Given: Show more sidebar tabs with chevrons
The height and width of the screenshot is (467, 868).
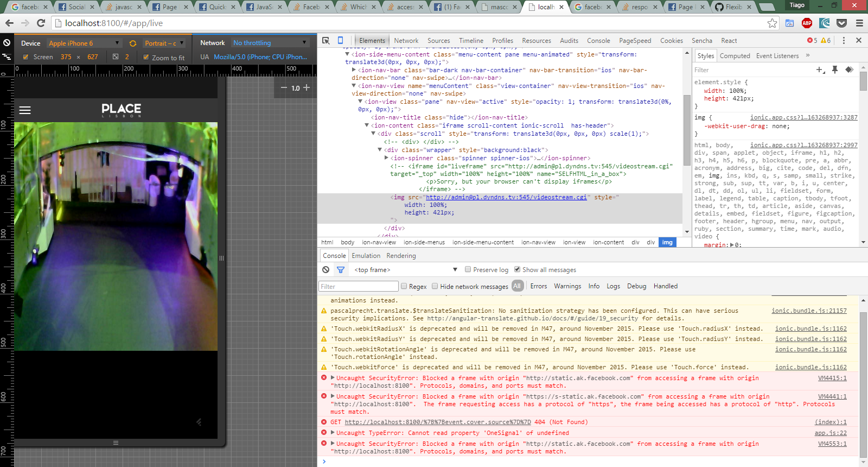Looking at the screenshot, I should coord(808,55).
